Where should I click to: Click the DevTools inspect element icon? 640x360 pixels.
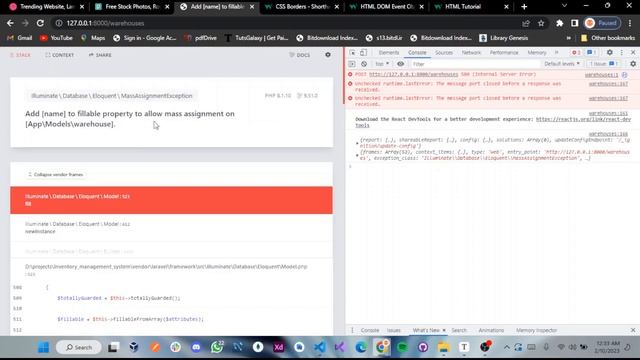[x=352, y=53]
